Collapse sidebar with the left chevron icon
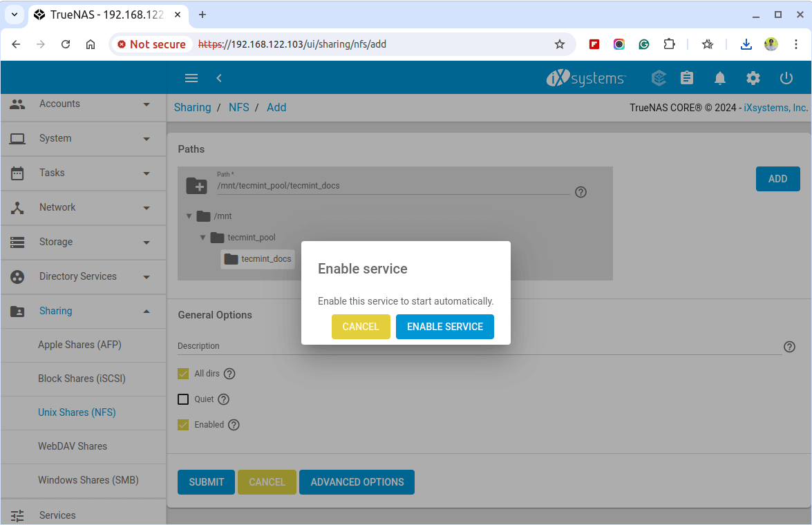This screenshot has width=812, height=525. tap(219, 78)
